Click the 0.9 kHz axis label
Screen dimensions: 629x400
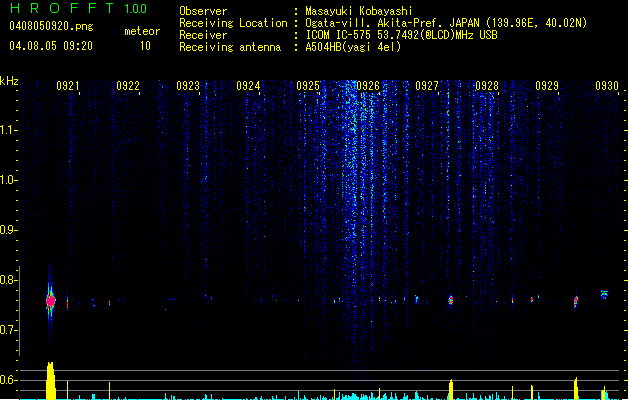(x=8, y=230)
